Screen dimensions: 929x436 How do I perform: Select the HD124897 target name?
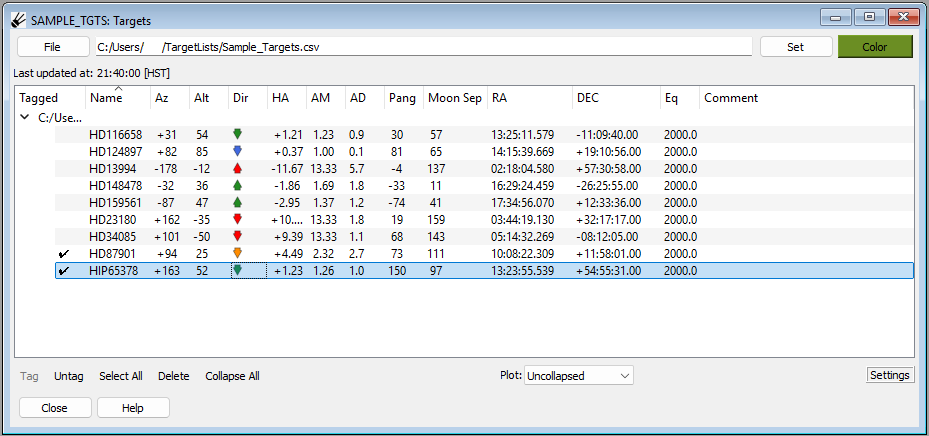(x=116, y=152)
